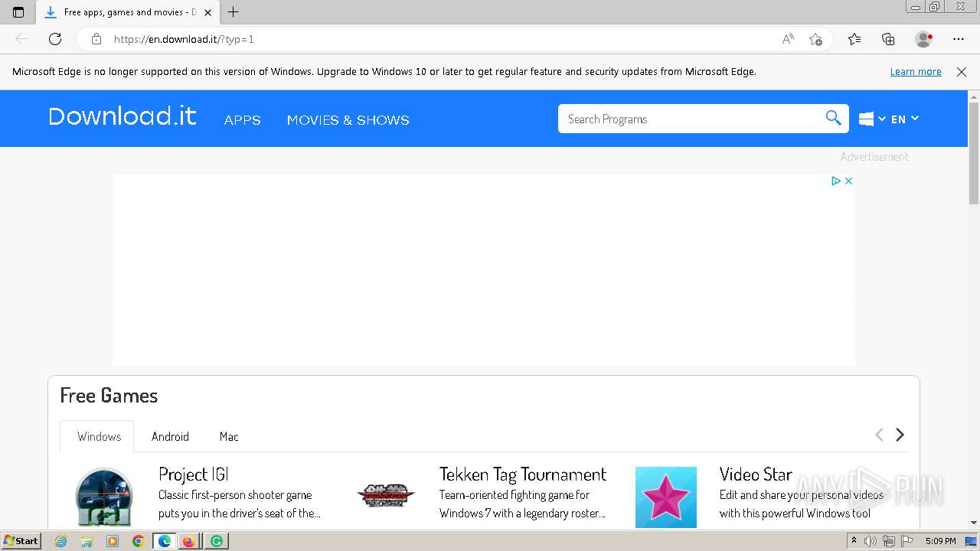Launch Google Chrome from taskbar
The image size is (980, 551).
(x=139, y=541)
